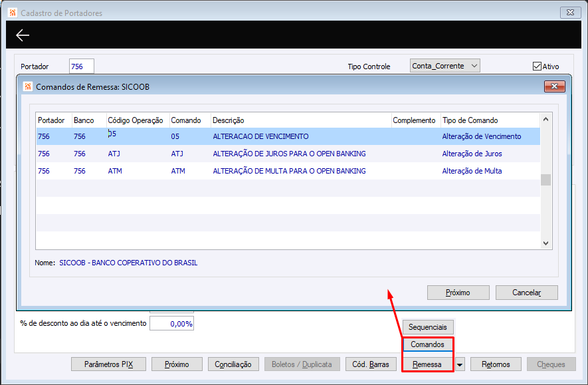Click the SICOOB - BANCO COPERATIVO DO BRASIL name
Viewport: 588px width, 385px height.
[128, 263]
